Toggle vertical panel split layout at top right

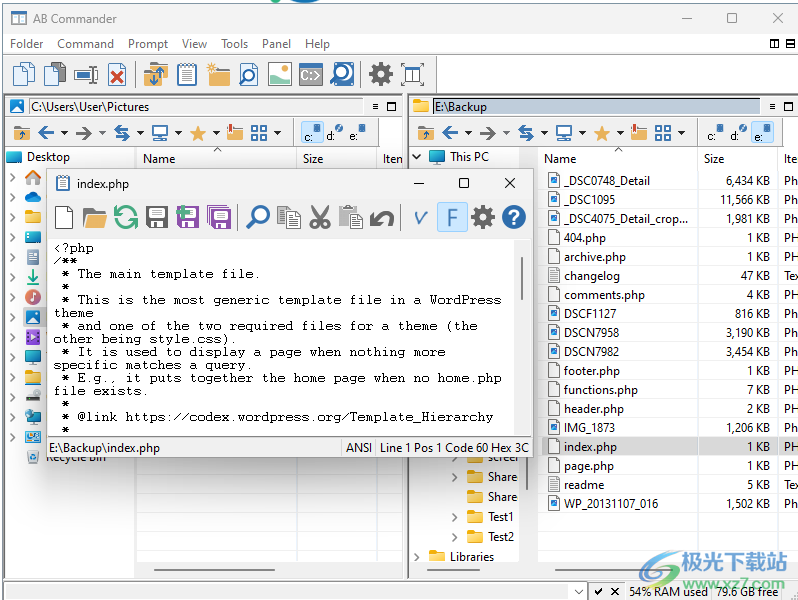pyautogui.click(x=774, y=44)
